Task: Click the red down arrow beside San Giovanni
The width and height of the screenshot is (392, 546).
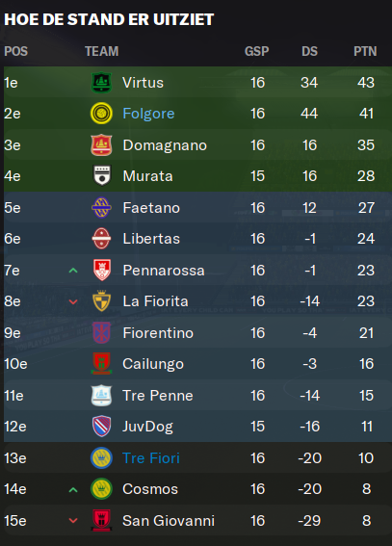Action: pos(73,521)
